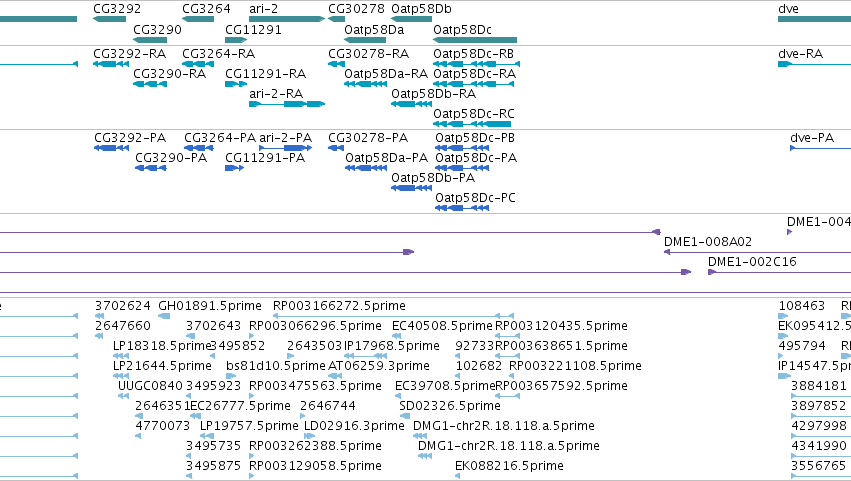Screen dimensions: 851x481
Task: Select the CG3292 gene label
Action: (x=117, y=9)
